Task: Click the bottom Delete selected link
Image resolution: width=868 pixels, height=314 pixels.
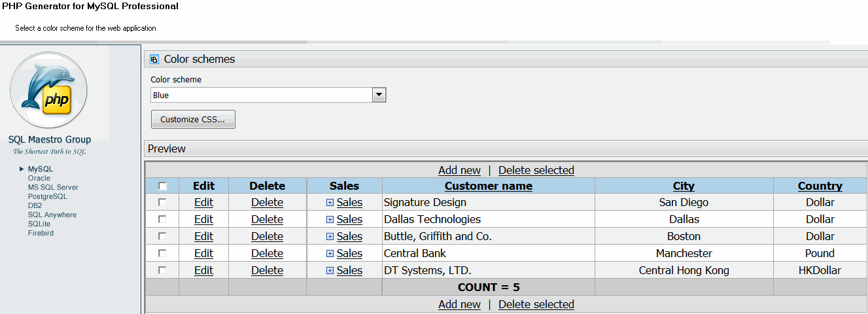Action: pyautogui.click(x=536, y=304)
